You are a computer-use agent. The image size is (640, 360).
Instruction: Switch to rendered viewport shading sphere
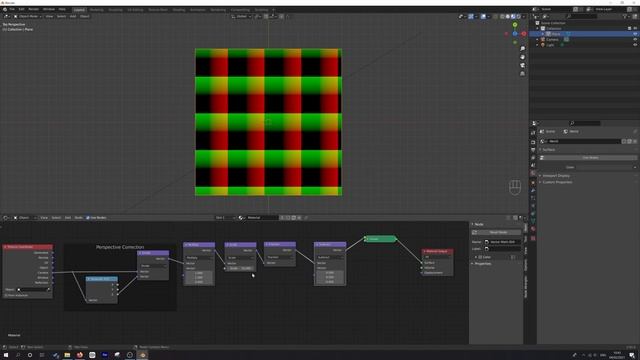click(x=518, y=16)
